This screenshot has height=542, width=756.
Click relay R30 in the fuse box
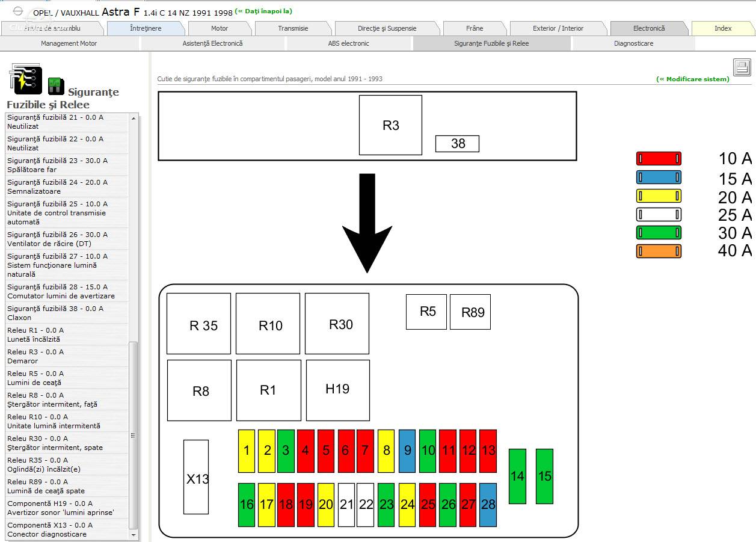337,324
